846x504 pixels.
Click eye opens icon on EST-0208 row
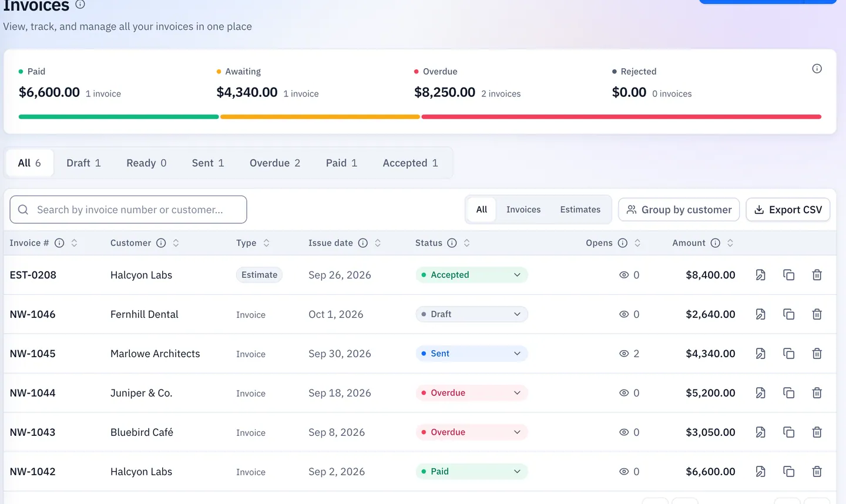(x=624, y=275)
